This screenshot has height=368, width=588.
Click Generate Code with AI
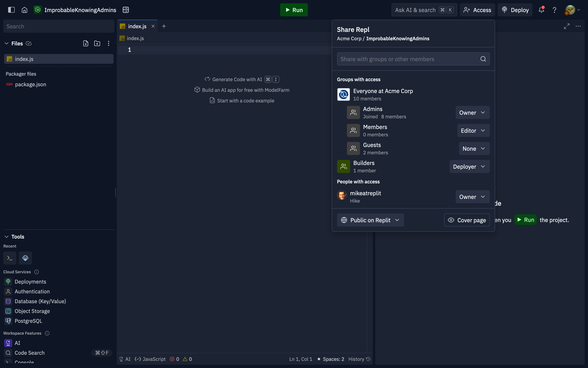242,79
